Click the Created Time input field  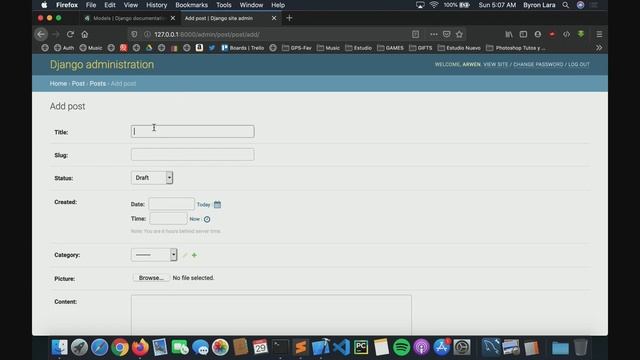tap(168, 219)
